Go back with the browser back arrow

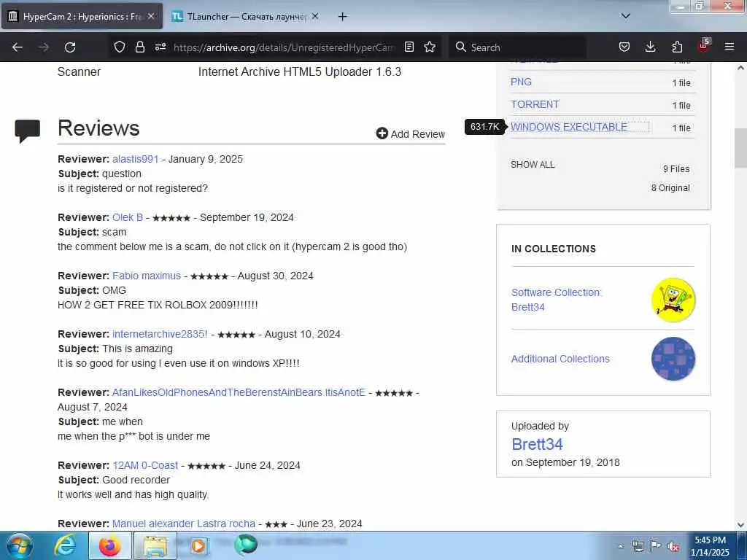click(18, 47)
